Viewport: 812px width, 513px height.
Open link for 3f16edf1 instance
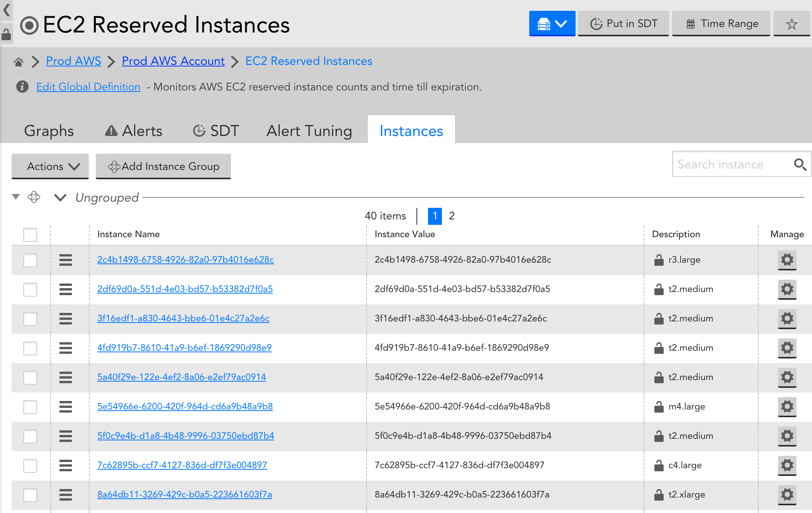pos(184,318)
